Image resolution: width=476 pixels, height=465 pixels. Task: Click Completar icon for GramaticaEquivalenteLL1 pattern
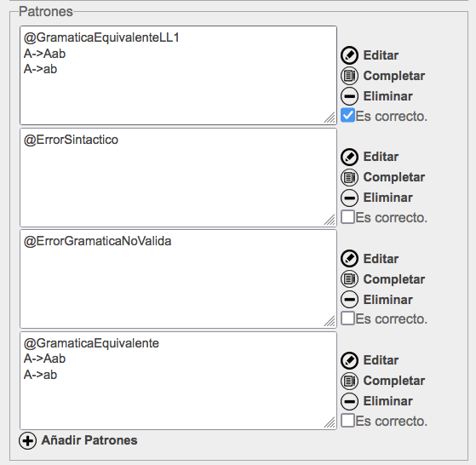pyautogui.click(x=349, y=76)
